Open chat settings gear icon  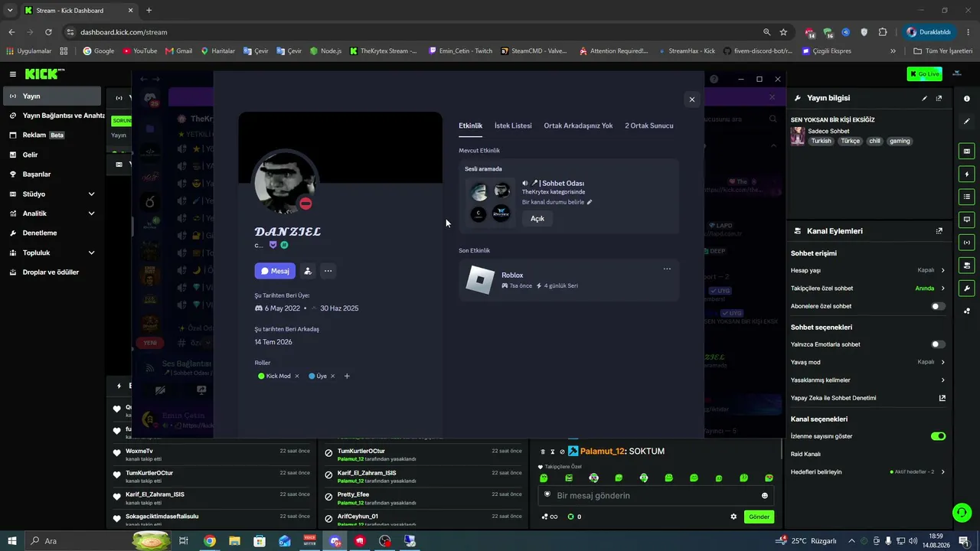[733, 517]
